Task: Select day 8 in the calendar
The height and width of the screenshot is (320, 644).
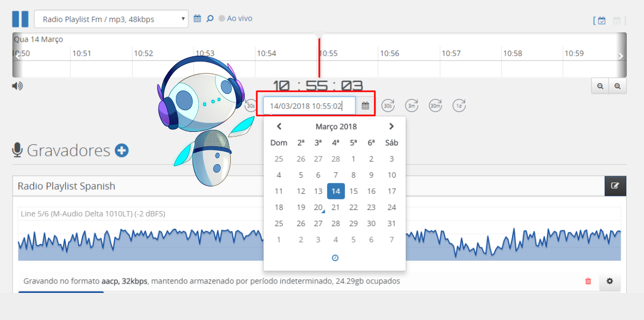Action: 353,175
